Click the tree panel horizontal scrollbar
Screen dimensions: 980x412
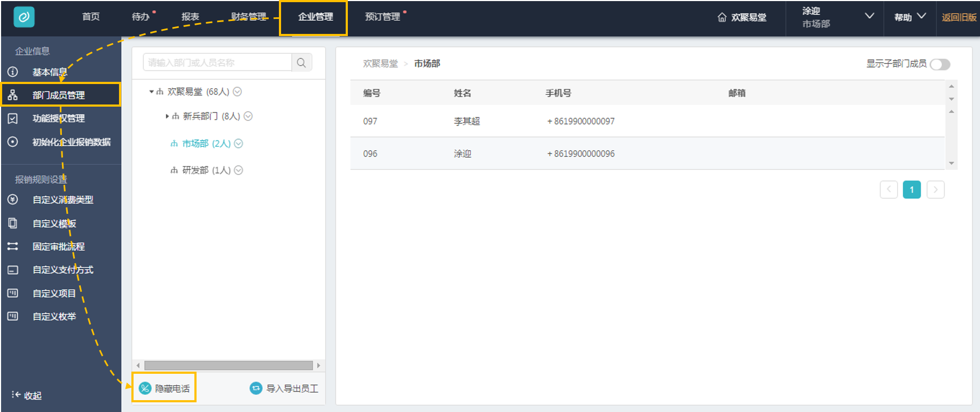[229, 365]
